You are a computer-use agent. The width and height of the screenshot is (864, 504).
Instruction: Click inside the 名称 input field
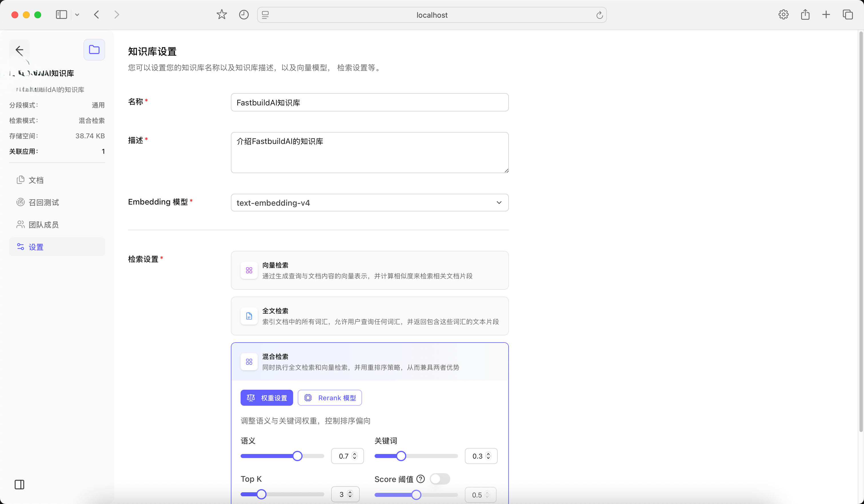coord(369,102)
